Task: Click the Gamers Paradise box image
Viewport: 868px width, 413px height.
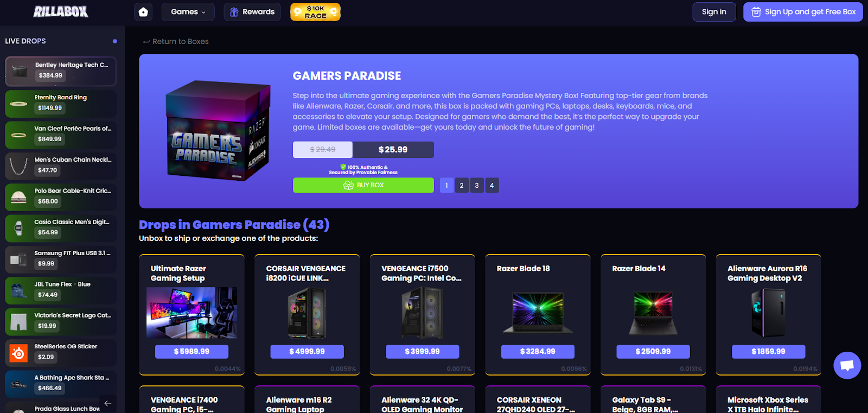Action: [218, 131]
